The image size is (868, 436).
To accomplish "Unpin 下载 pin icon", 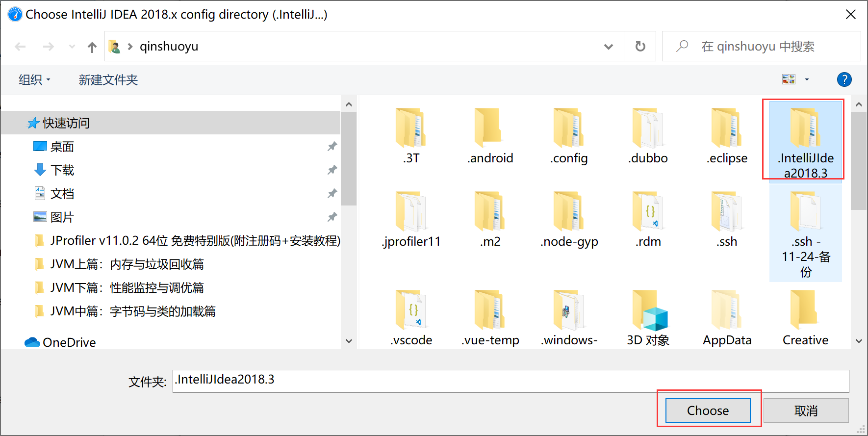I will [332, 170].
